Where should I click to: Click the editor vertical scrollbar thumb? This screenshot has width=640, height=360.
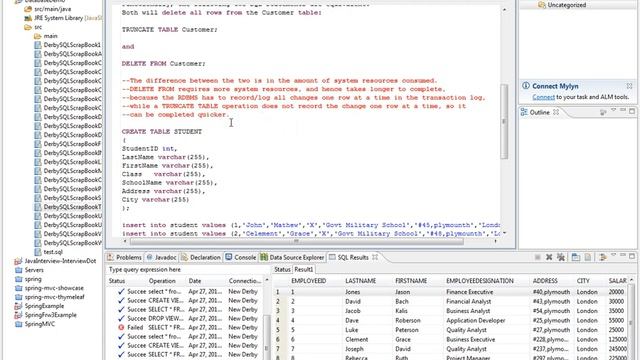click(504, 121)
